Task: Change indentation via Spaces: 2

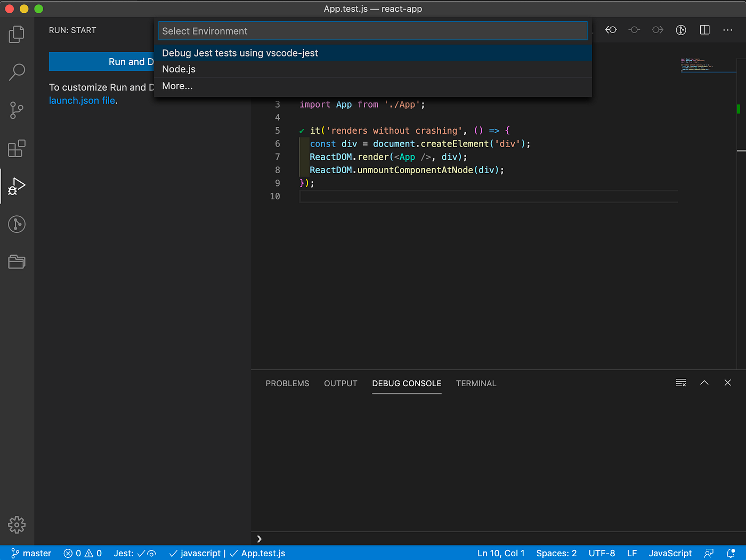Action: (x=556, y=553)
